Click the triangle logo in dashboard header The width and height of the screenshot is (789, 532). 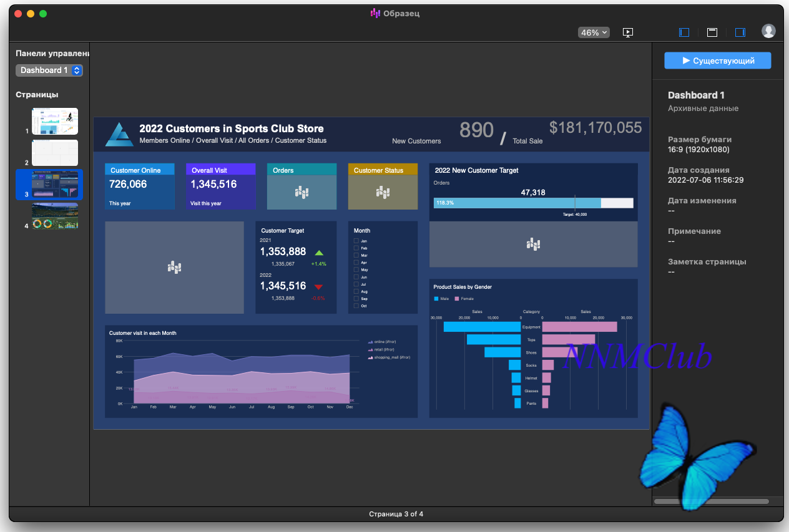click(x=119, y=134)
